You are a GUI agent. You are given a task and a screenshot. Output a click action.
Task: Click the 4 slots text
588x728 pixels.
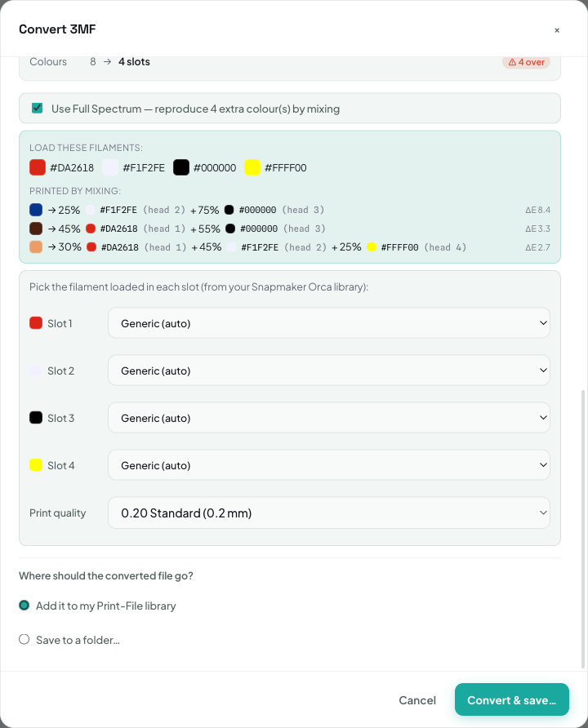[x=134, y=62]
